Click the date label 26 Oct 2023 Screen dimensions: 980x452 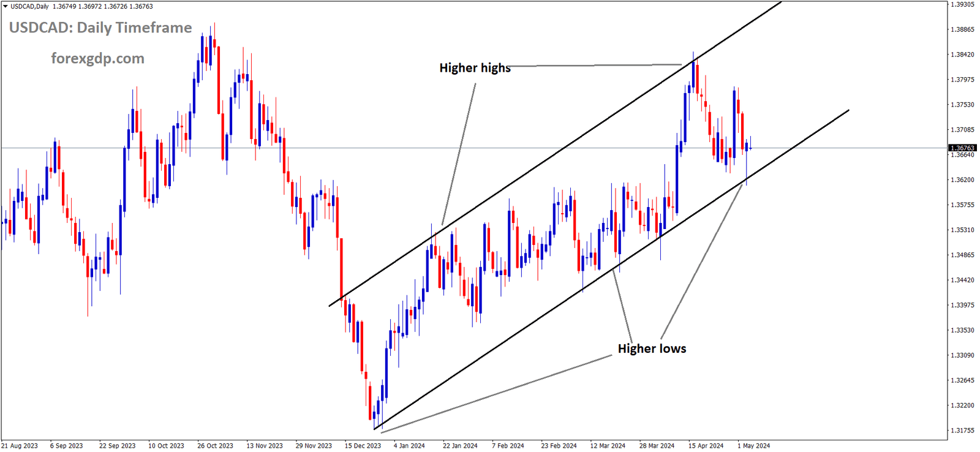coord(215,446)
